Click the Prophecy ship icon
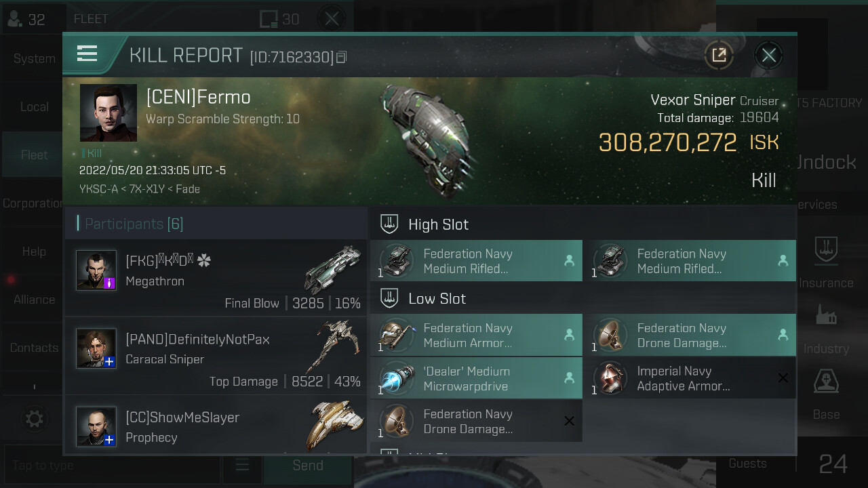 click(x=334, y=426)
